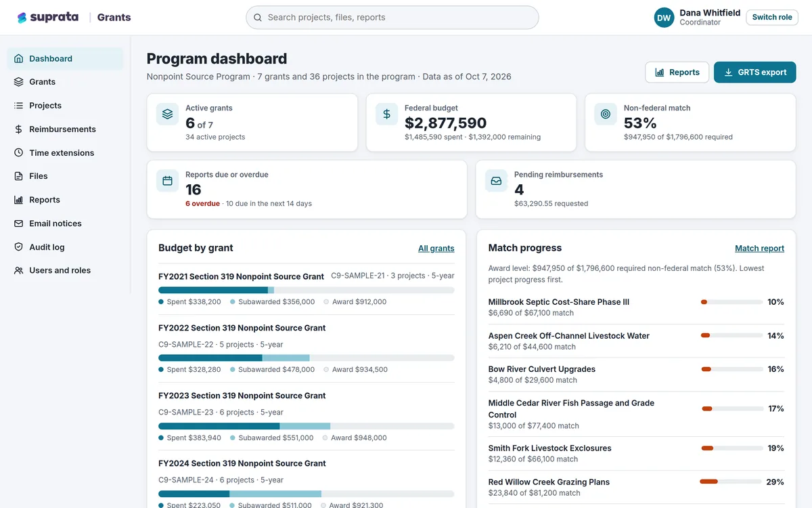Screen dimensions: 812x508
Task: Click the FY2024 Section 319 Nonpoint Source Grant title
Action: pos(242,463)
